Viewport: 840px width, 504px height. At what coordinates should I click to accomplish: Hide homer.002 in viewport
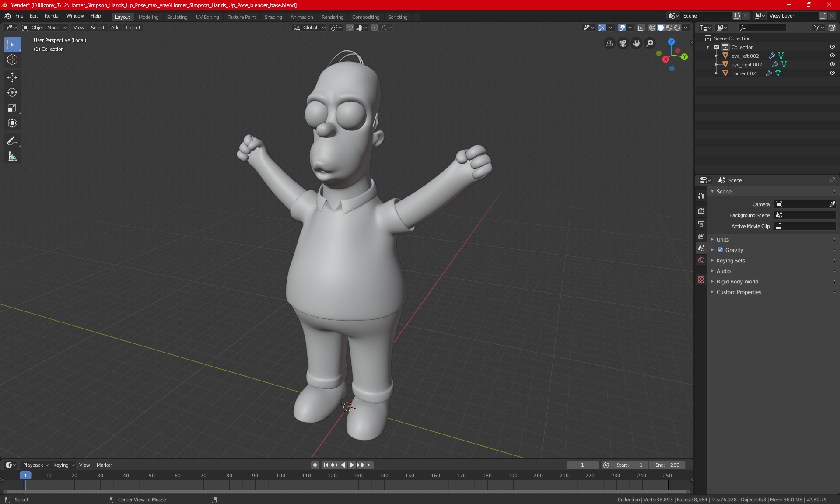point(832,73)
